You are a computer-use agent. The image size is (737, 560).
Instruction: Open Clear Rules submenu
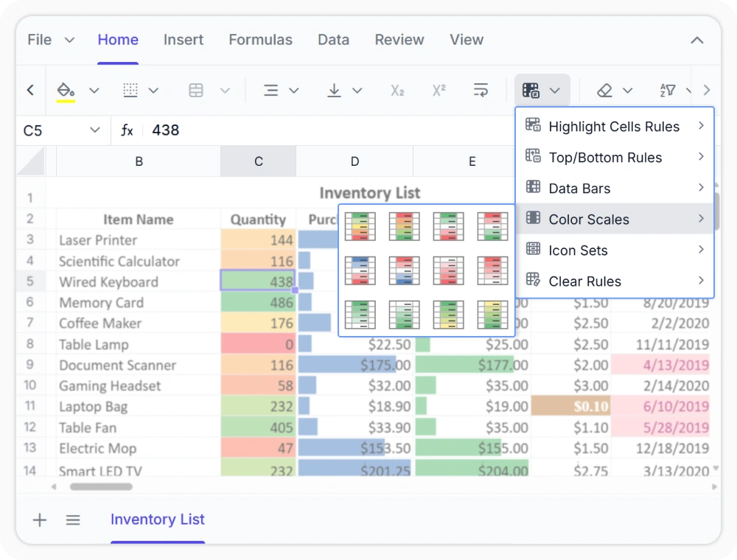tap(615, 281)
